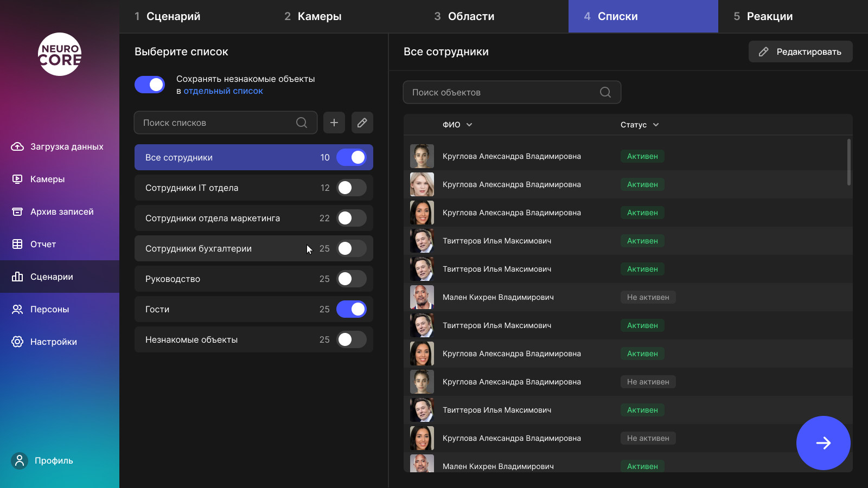Click the pencil icon to edit lists
868x488 pixels.
pyautogui.click(x=362, y=123)
